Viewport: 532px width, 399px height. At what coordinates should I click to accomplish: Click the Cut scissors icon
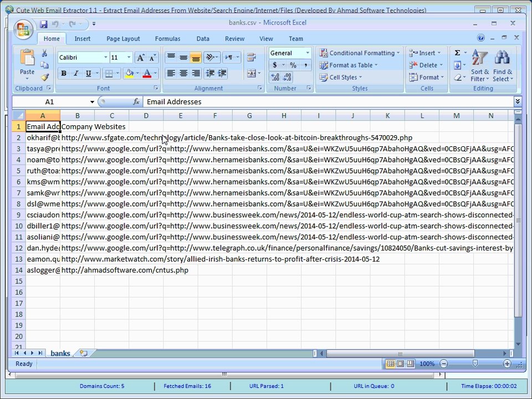tap(44, 53)
